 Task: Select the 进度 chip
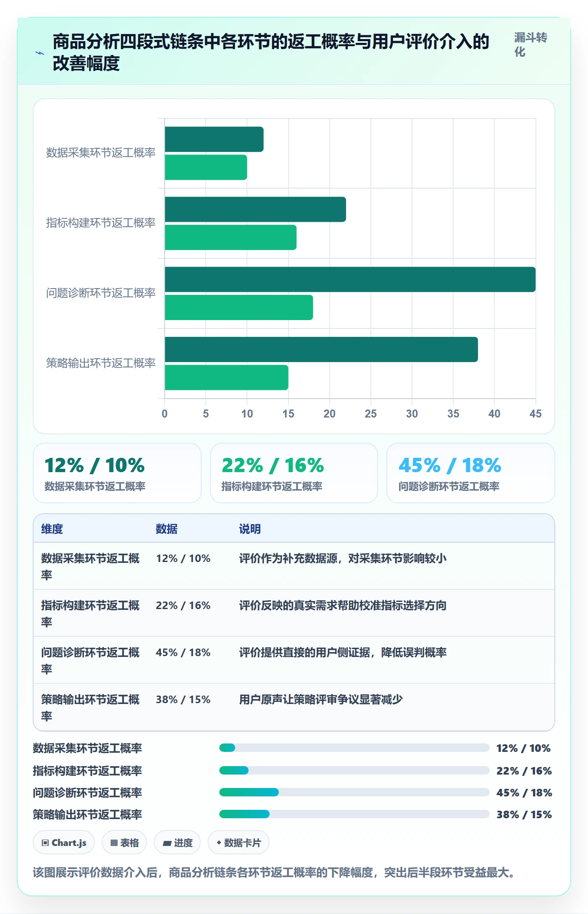pyautogui.click(x=177, y=842)
